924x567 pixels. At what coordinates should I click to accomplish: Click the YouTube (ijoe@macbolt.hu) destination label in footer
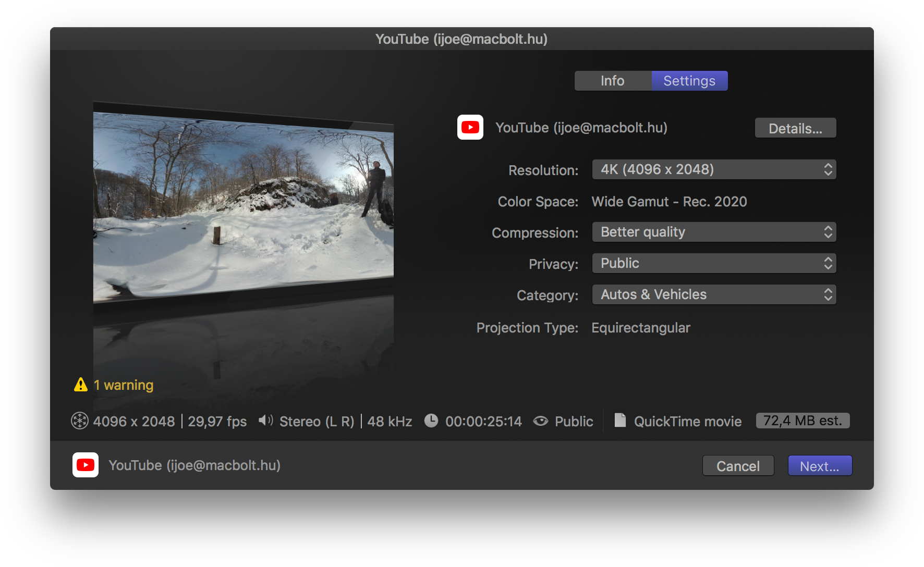coord(194,465)
